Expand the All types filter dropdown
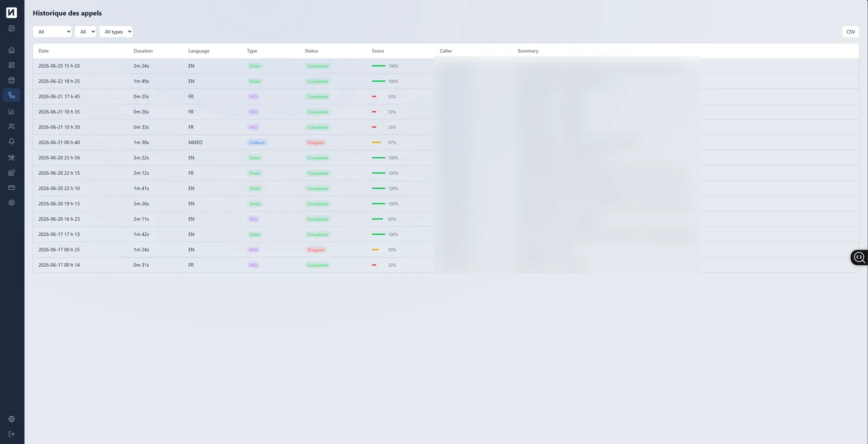 [x=116, y=31]
